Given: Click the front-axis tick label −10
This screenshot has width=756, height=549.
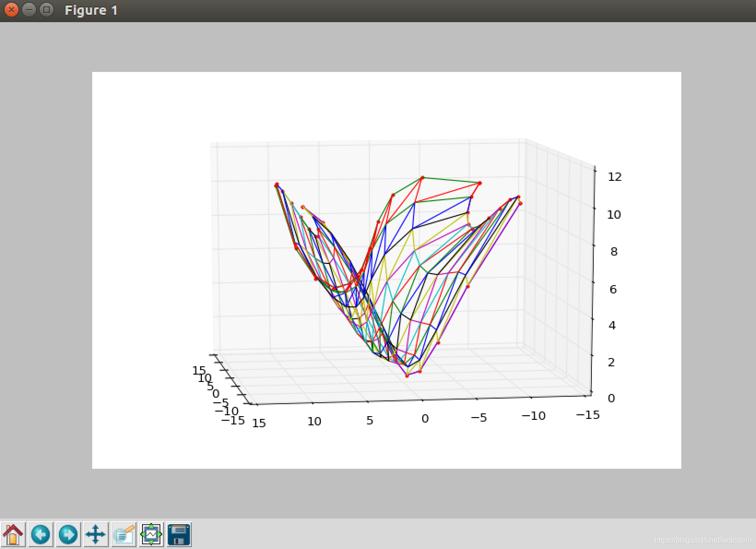Looking at the screenshot, I should coord(534,416).
